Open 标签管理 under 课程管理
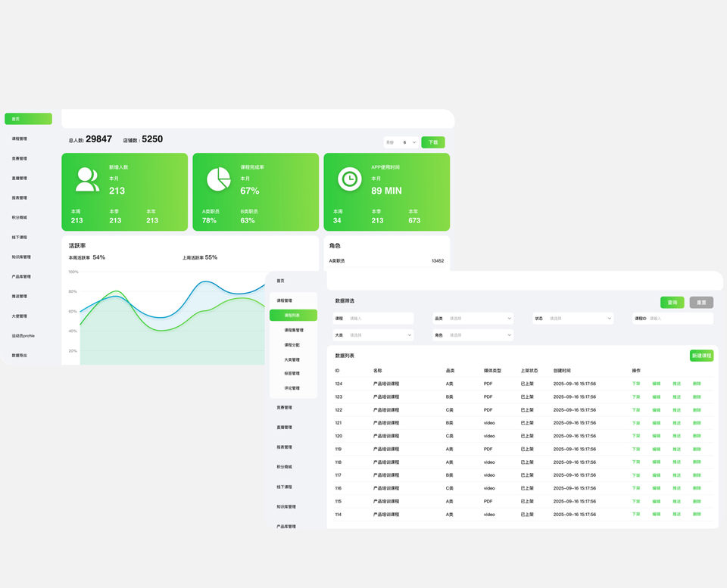 tap(292, 374)
